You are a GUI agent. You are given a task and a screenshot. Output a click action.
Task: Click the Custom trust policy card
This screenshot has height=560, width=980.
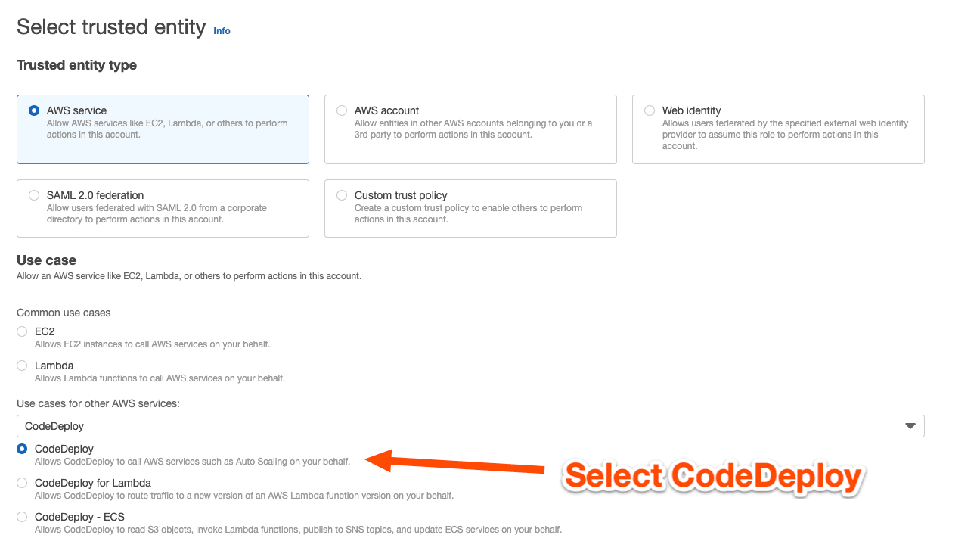[x=470, y=208]
